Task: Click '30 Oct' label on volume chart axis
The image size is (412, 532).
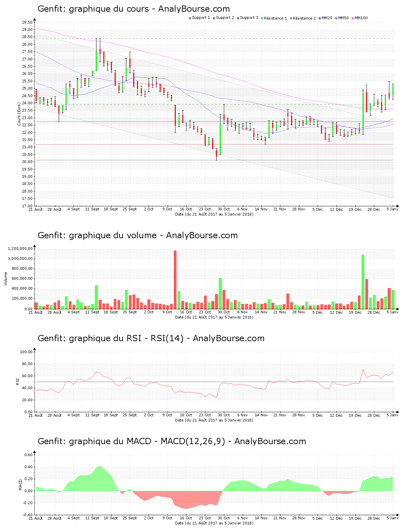Action: (224, 312)
